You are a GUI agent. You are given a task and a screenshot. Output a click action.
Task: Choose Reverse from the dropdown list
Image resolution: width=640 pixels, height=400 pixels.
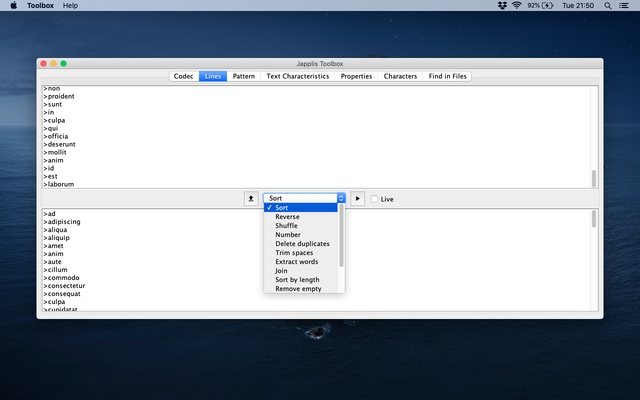pyautogui.click(x=301, y=217)
